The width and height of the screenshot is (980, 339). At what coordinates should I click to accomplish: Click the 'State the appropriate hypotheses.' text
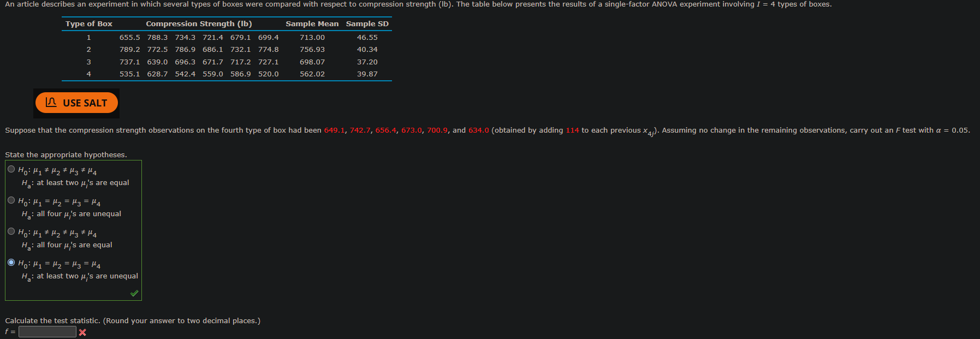click(x=66, y=155)
